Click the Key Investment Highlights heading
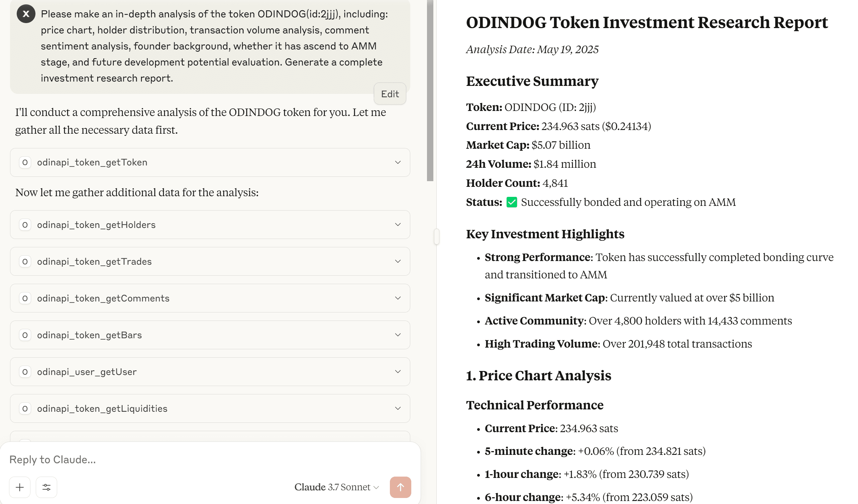 click(x=545, y=234)
